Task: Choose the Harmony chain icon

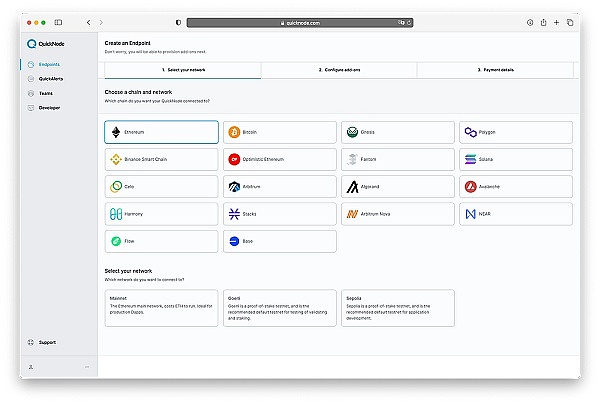Action: [116, 214]
